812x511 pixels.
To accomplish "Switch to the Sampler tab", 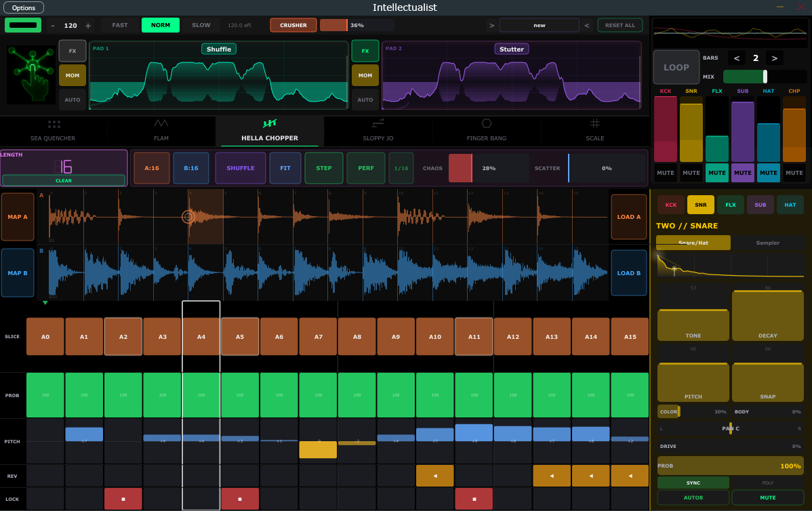I will point(767,243).
